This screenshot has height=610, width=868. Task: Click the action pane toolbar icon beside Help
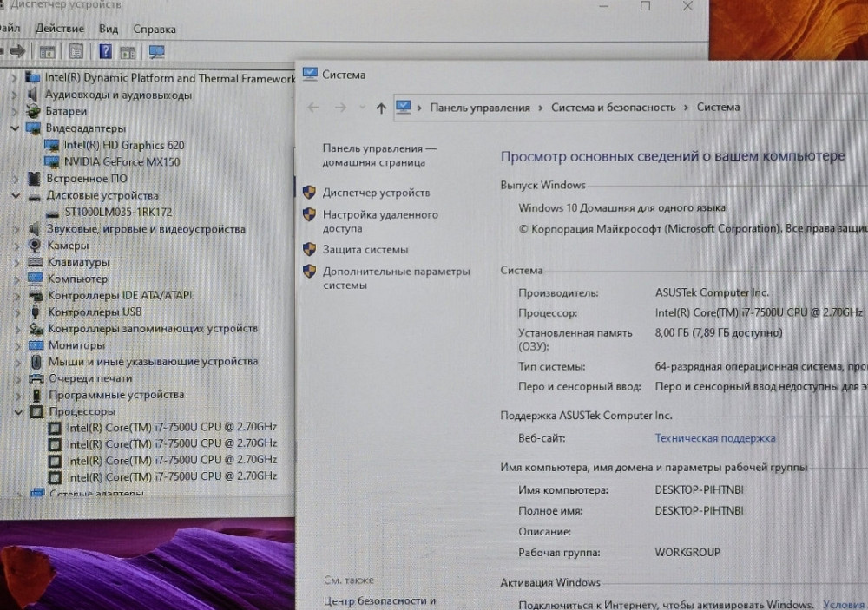coord(128,53)
